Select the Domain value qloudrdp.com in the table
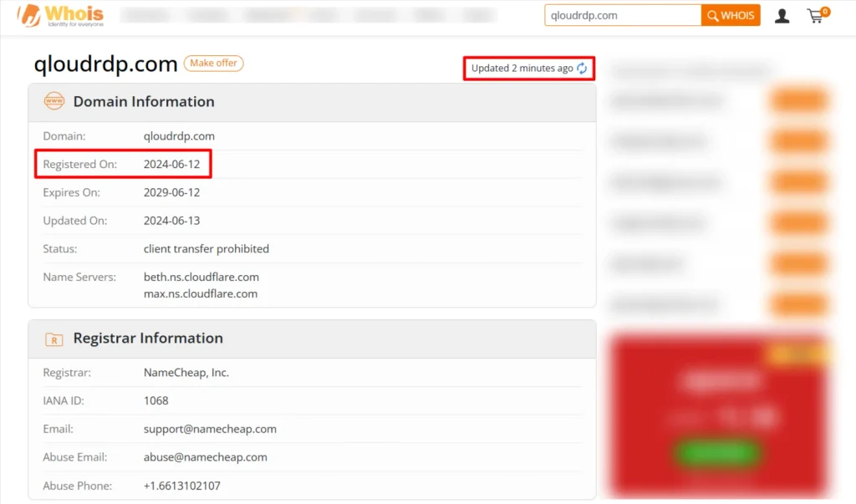856x504 pixels. pyautogui.click(x=179, y=136)
